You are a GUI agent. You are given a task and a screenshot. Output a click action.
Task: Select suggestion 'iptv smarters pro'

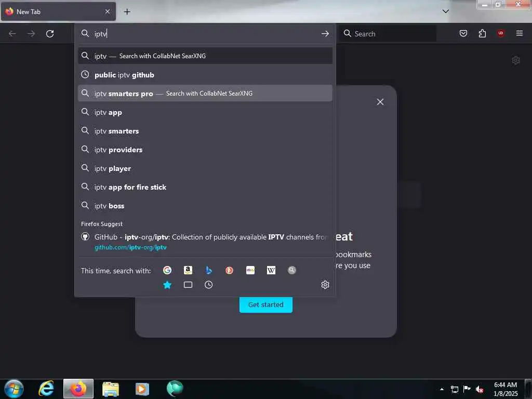(205, 94)
